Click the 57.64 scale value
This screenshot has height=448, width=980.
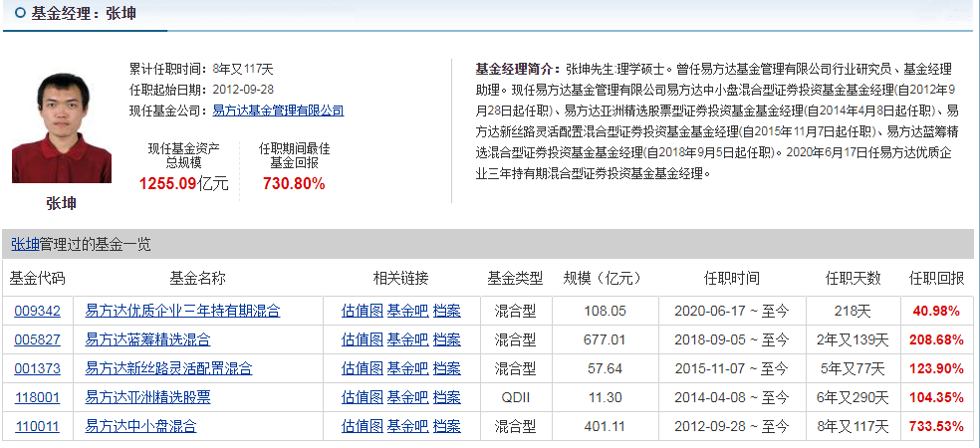coord(605,368)
